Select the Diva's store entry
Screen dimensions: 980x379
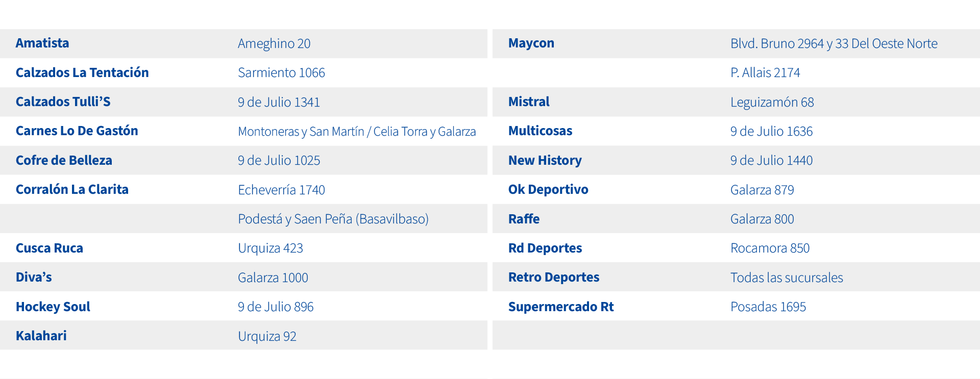34,277
